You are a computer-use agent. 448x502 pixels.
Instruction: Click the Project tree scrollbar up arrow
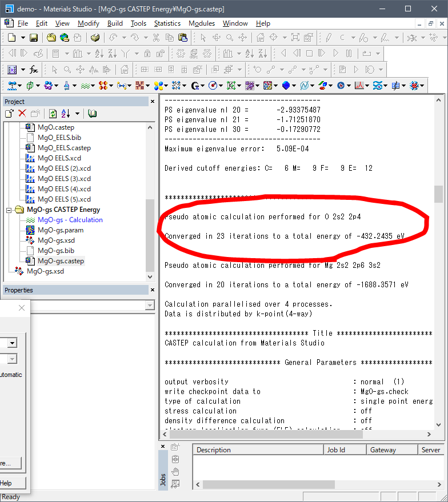[150, 127]
